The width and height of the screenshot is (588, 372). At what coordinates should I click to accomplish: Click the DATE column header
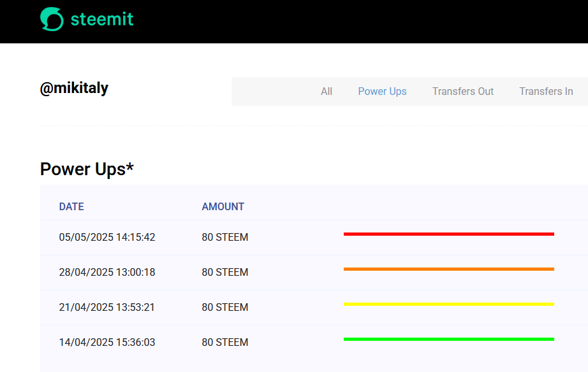click(x=71, y=207)
